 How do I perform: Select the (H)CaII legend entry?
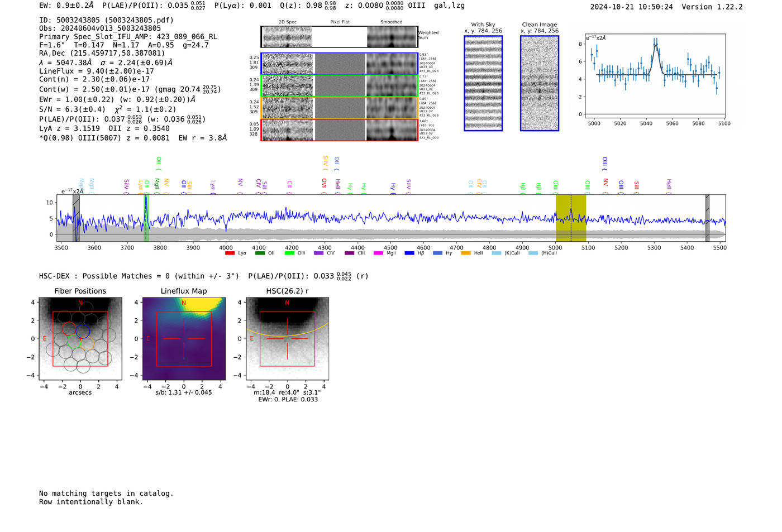[x=543, y=253]
